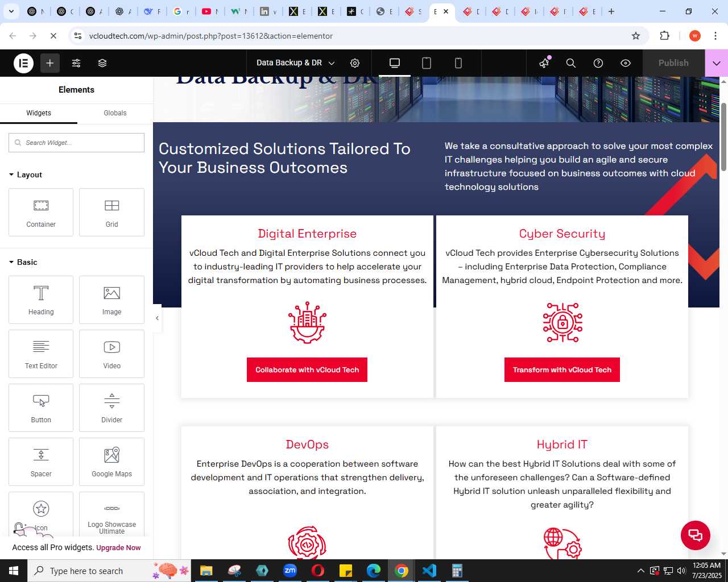Collapse the Basic section
Image resolution: width=728 pixels, height=582 pixels.
pyautogui.click(x=23, y=262)
